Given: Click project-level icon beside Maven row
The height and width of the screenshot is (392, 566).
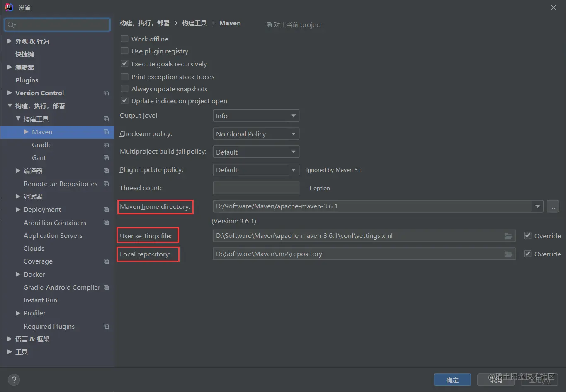Looking at the screenshot, I should [x=106, y=132].
